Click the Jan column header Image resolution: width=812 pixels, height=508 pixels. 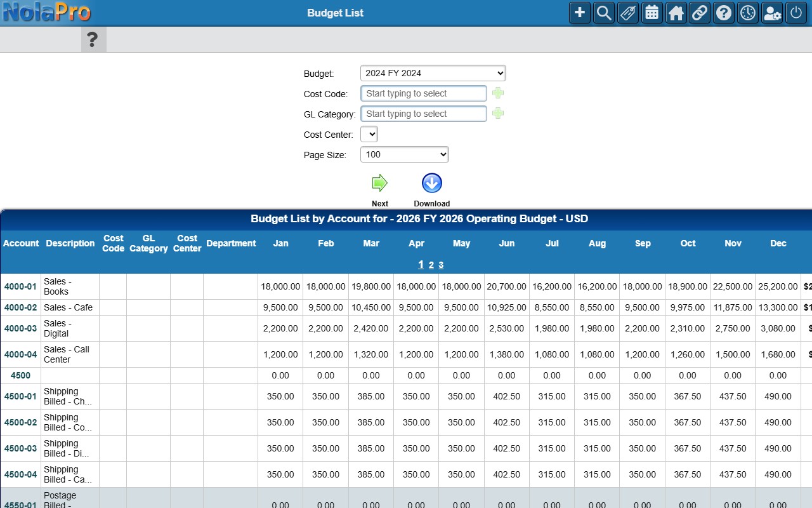click(x=280, y=243)
